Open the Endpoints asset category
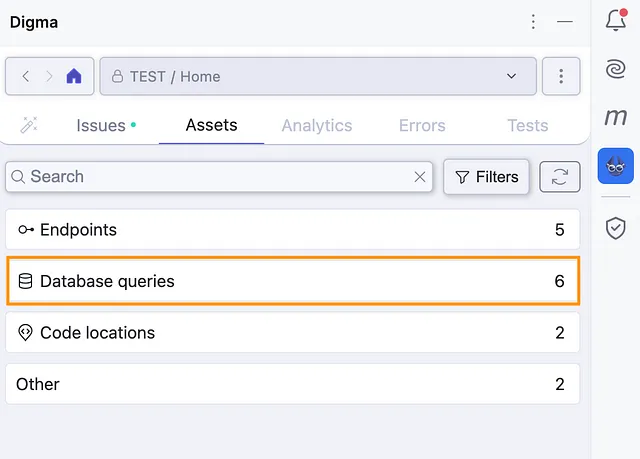The image size is (640, 459). (293, 229)
